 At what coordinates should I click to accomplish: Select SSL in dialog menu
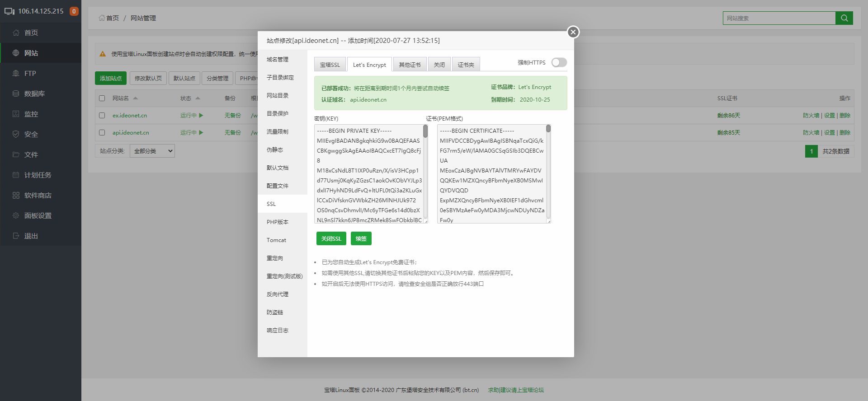click(283, 204)
